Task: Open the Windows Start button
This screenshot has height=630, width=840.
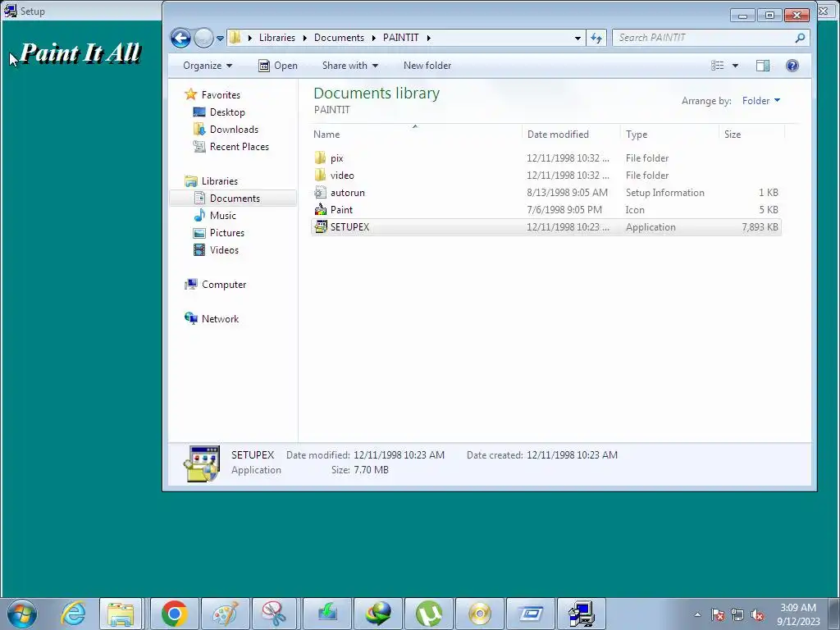Action: tap(22, 614)
